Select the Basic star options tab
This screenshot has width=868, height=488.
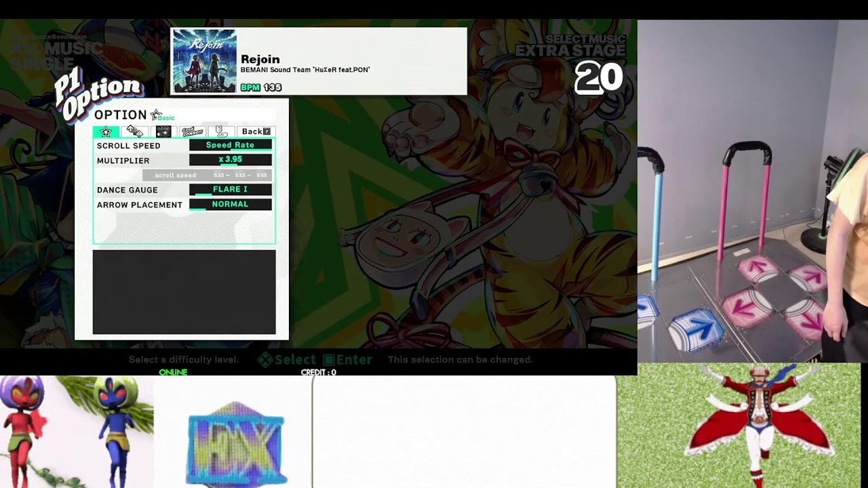tap(106, 131)
